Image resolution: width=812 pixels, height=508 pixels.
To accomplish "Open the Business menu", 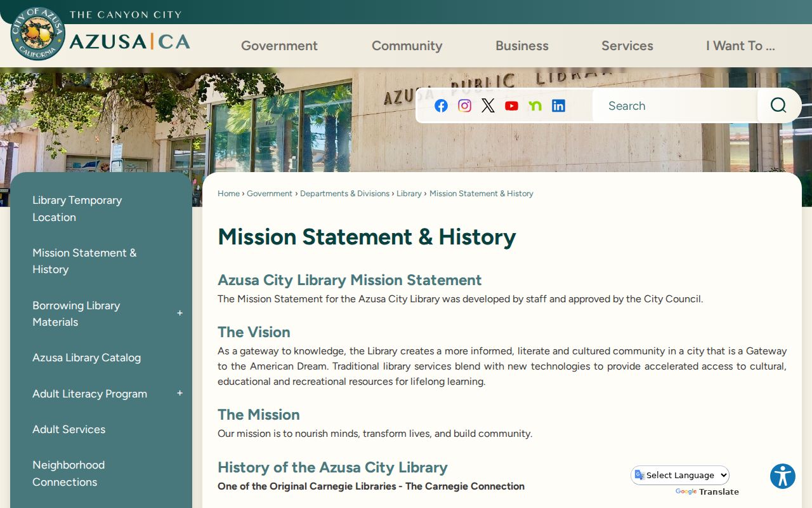I will [x=522, y=46].
